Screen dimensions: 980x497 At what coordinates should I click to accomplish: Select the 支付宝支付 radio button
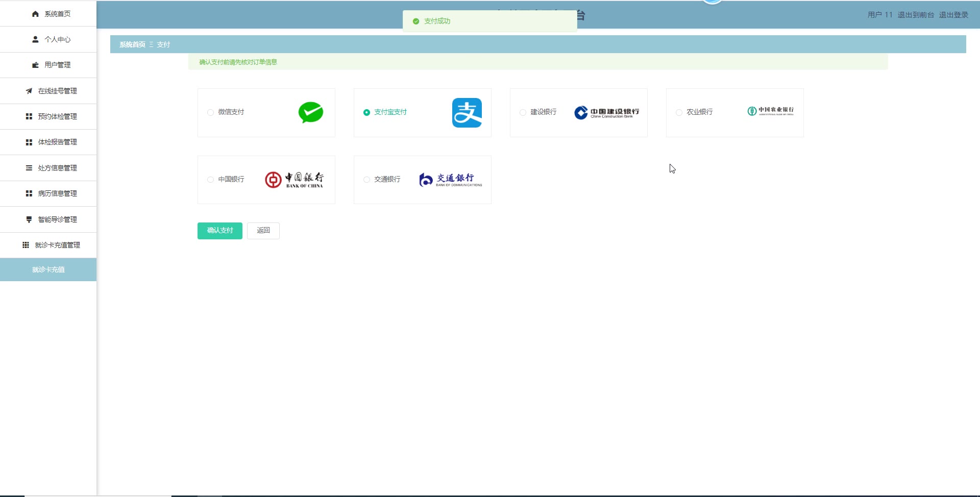point(366,112)
